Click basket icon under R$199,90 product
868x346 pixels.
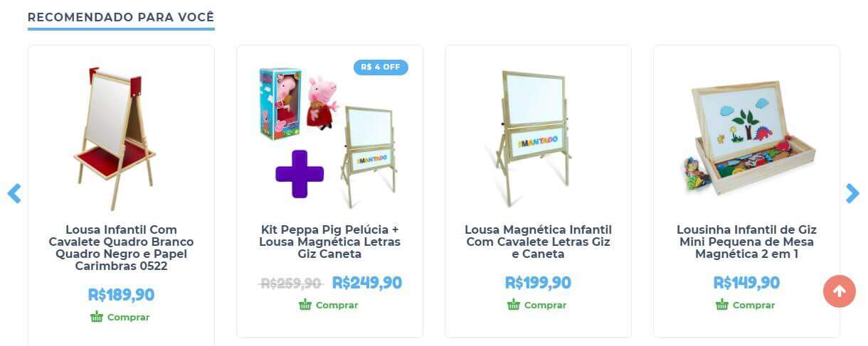[x=514, y=305]
